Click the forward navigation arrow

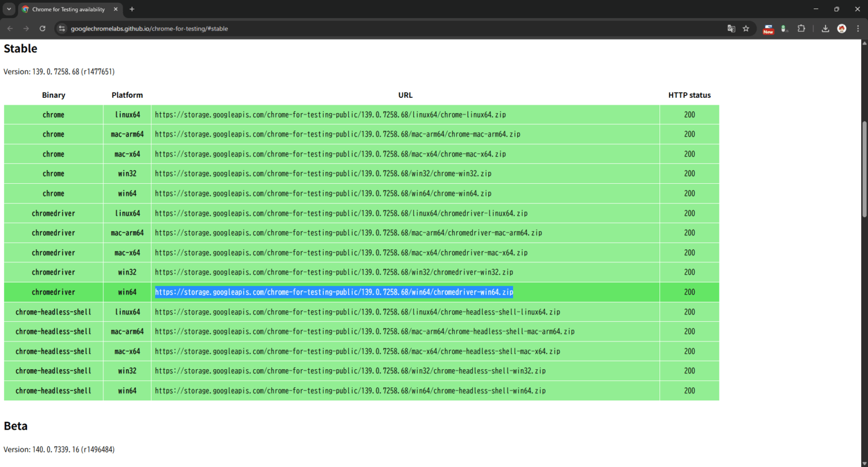26,28
